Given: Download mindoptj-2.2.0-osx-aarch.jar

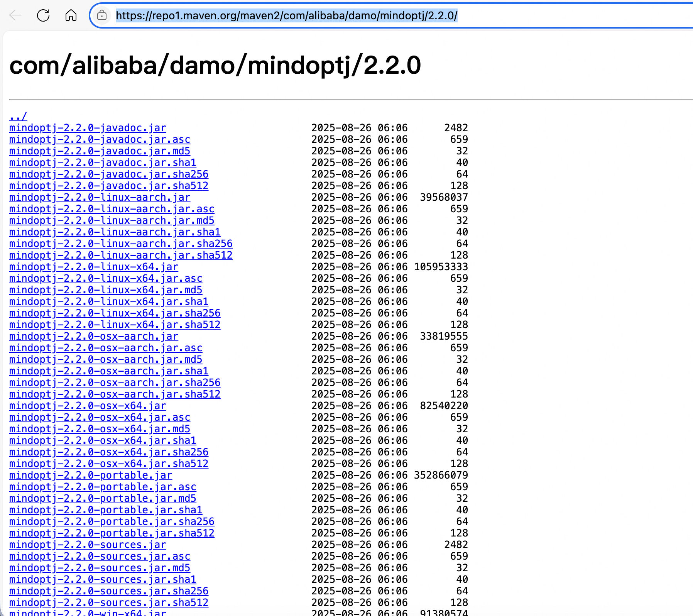Looking at the screenshot, I should tap(94, 336).
